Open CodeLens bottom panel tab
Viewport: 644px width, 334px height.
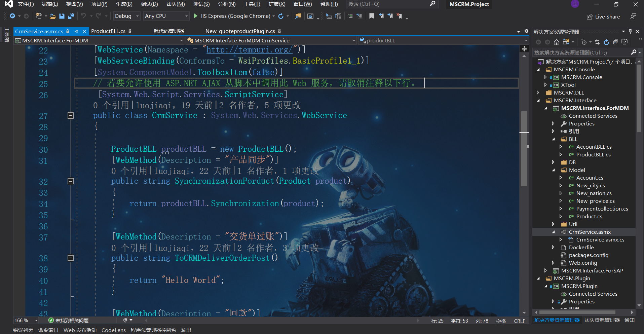coord(114,330)
